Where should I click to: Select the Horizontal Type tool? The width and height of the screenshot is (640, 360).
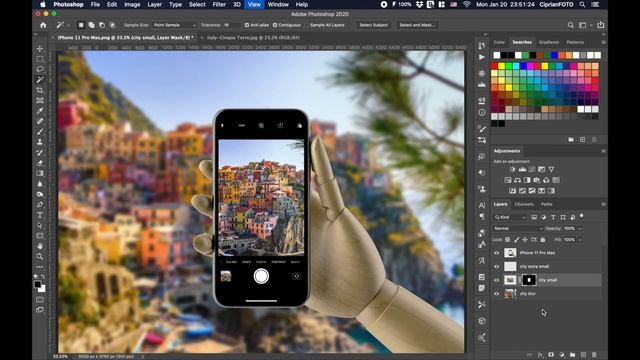pos(40,215)
